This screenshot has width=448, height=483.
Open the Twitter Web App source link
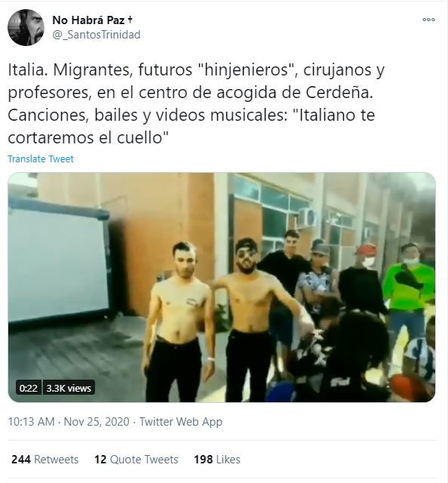pos(181,422)
